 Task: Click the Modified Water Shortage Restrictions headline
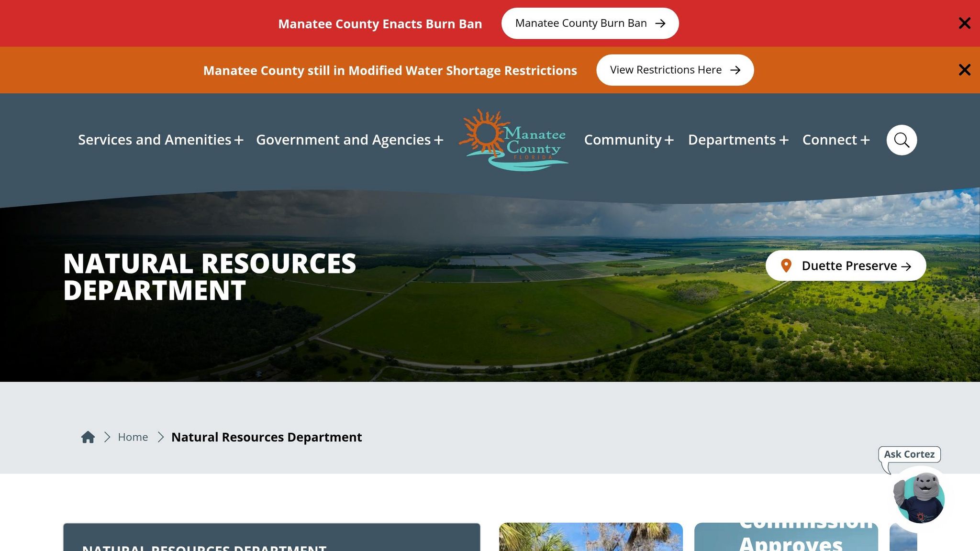[390, 70]
